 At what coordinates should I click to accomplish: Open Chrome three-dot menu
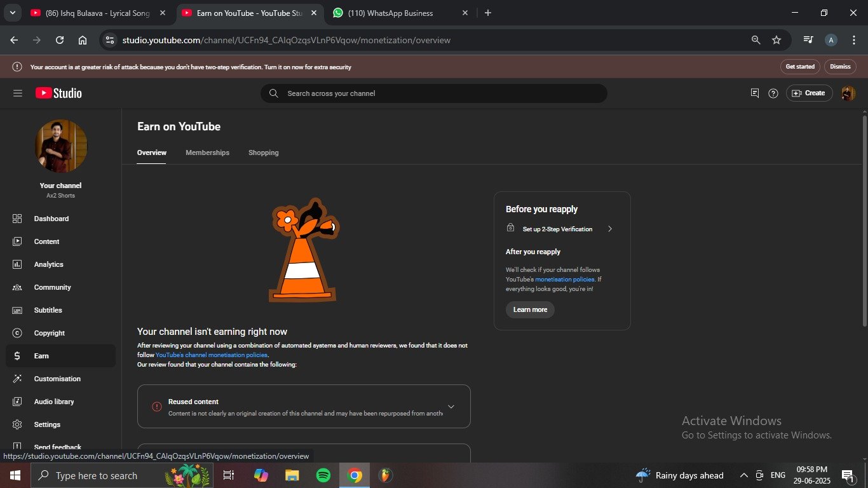(853, 40)
